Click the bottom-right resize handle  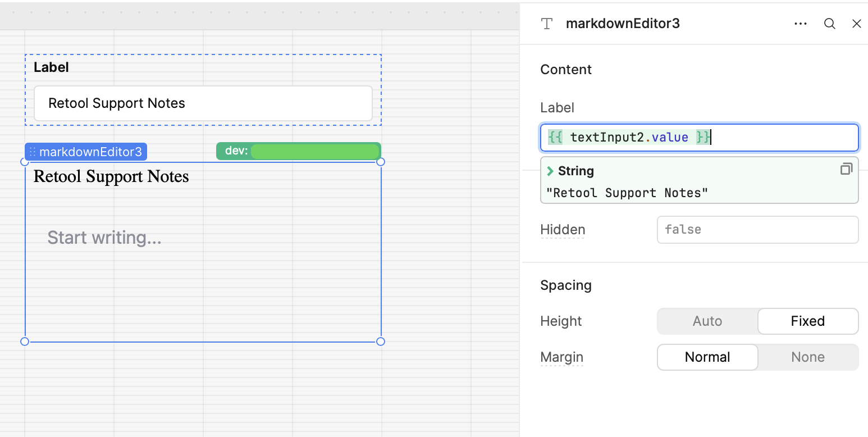coord(381,342)
